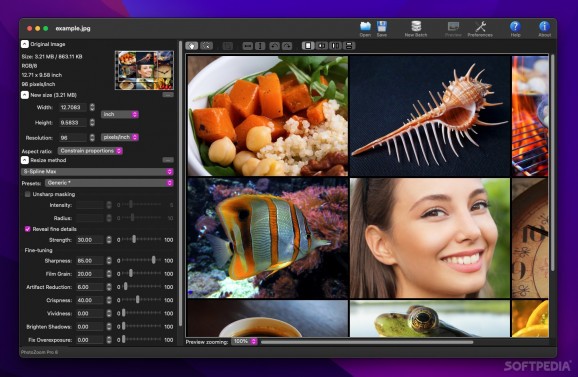Open the Constrain proportions aspect ratio dropdown
578x377 pixels.
click(90, 151)
